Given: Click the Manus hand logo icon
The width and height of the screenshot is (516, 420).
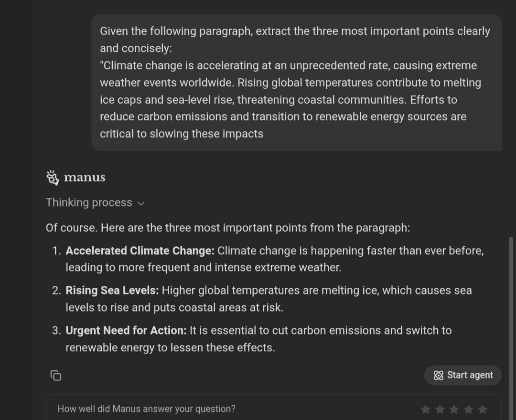Looking at the screenshot, I should (53, 178).
